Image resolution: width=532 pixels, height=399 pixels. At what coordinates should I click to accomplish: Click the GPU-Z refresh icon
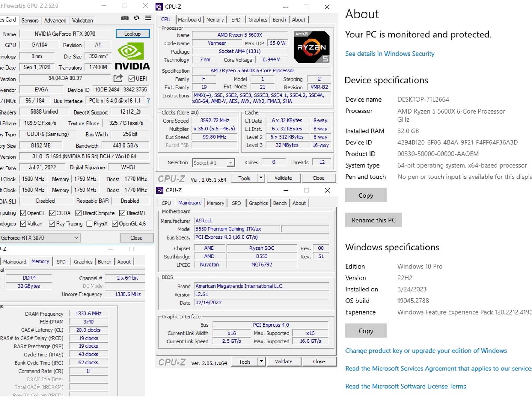[136, 18]
